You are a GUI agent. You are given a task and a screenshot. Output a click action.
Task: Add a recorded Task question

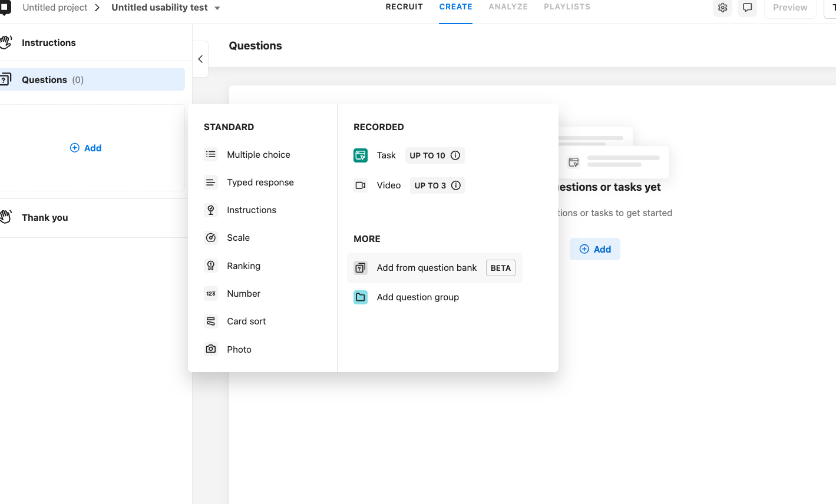point(386,155)
